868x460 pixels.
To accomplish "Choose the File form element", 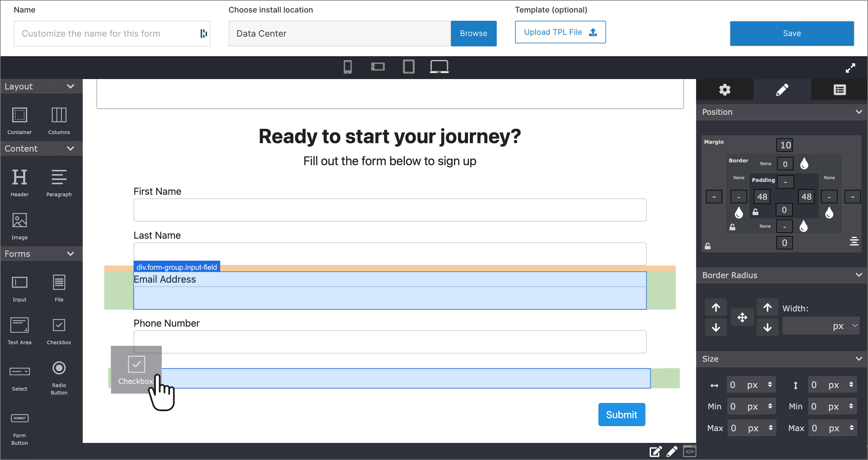I will (59, 288).
